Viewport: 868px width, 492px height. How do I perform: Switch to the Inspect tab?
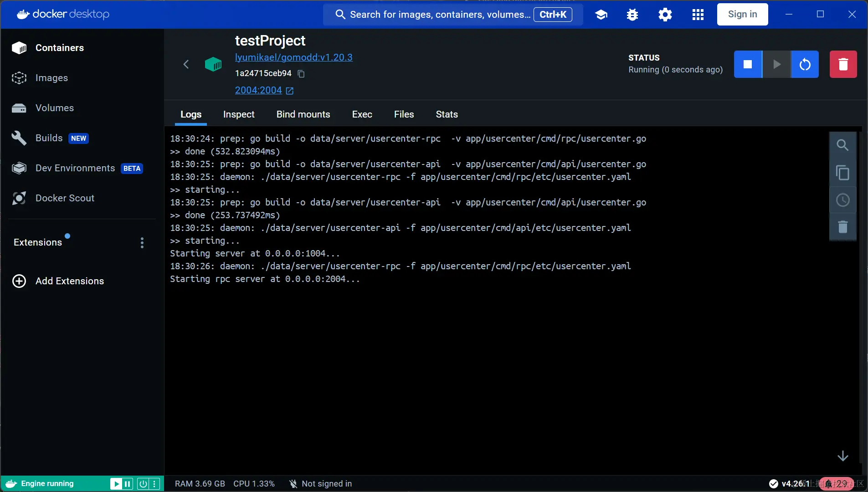(x=239, y=114)
